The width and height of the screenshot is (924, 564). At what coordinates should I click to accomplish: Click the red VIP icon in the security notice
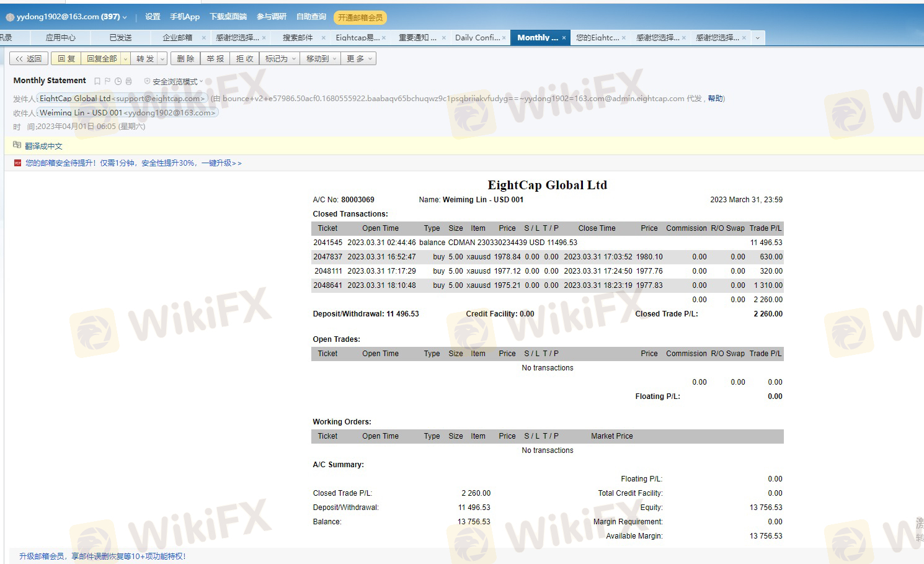click(x=18, y=163)
